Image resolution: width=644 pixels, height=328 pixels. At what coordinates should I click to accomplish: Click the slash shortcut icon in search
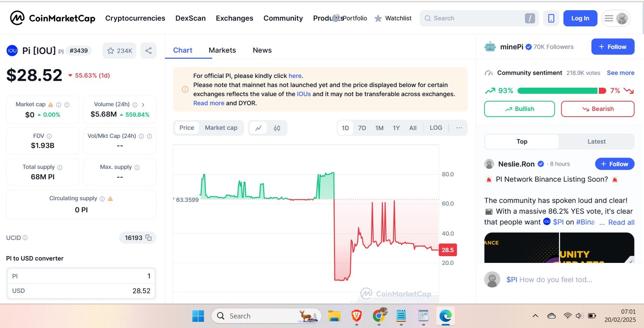click(x=530, y=18)
